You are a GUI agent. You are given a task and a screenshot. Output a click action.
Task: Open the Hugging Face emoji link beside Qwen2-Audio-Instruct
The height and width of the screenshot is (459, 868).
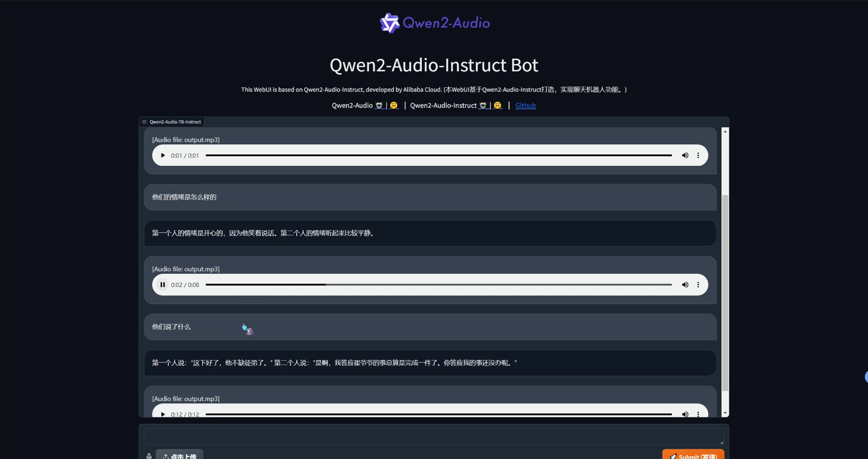(497, 105)
